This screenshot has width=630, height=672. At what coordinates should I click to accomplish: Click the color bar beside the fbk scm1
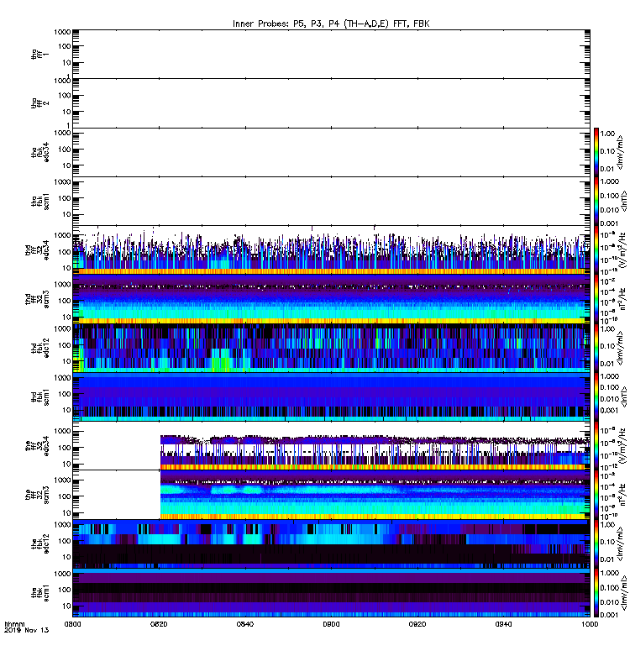click(596, 593)
